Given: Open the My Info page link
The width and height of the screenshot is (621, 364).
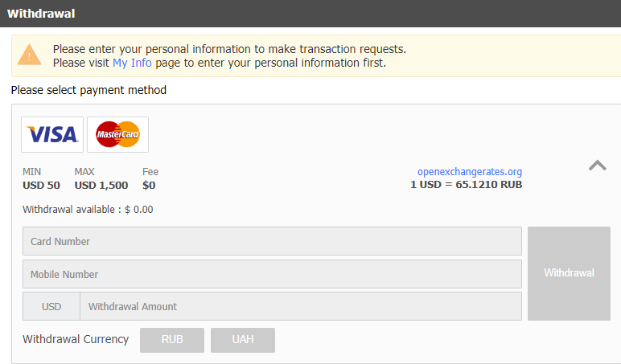Looking at the screenshot, I should click(132, 63).
